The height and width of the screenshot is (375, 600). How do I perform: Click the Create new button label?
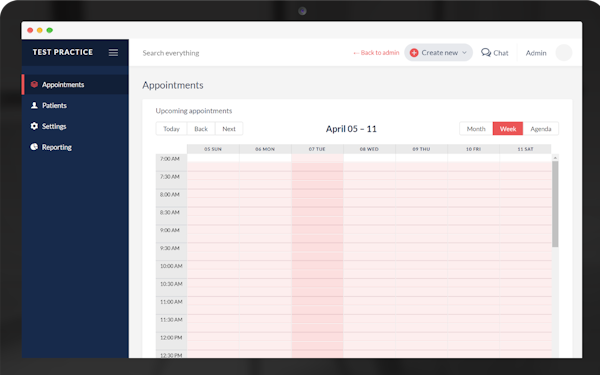click(440, 52)
